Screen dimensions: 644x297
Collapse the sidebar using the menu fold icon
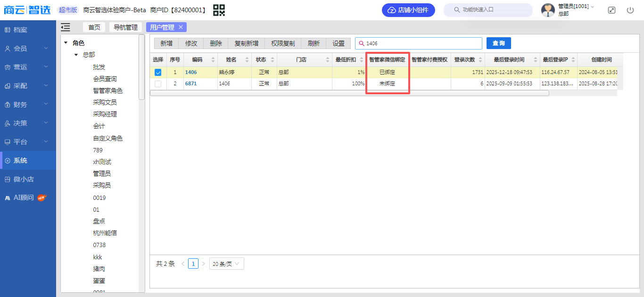[x=66, y=27]
